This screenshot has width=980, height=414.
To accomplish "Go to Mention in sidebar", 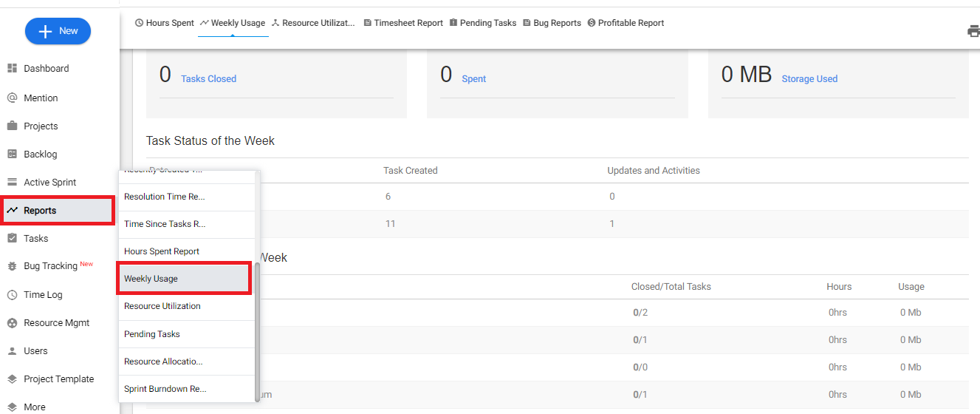I will click(41, 98).
